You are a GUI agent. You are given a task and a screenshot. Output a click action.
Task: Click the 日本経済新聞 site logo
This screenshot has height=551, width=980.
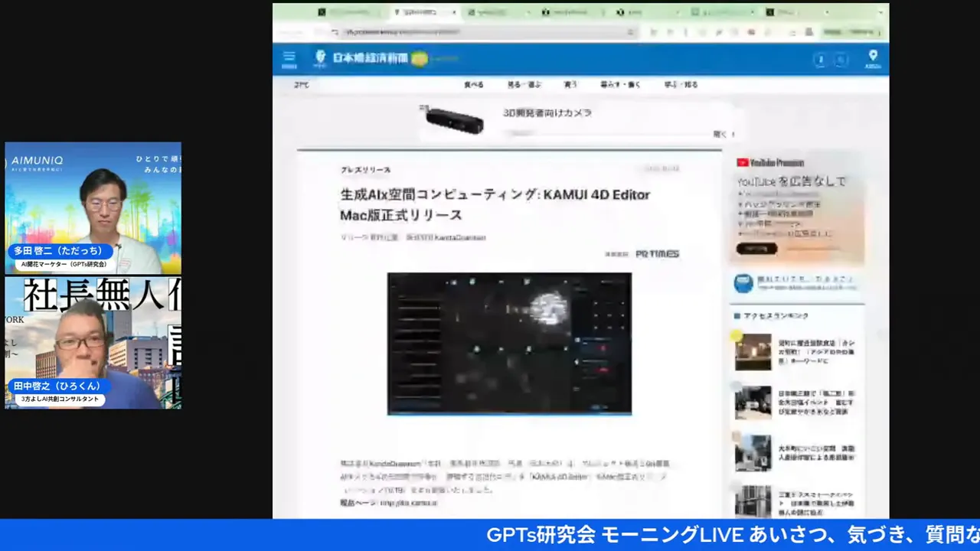click(x=370, y=58)
